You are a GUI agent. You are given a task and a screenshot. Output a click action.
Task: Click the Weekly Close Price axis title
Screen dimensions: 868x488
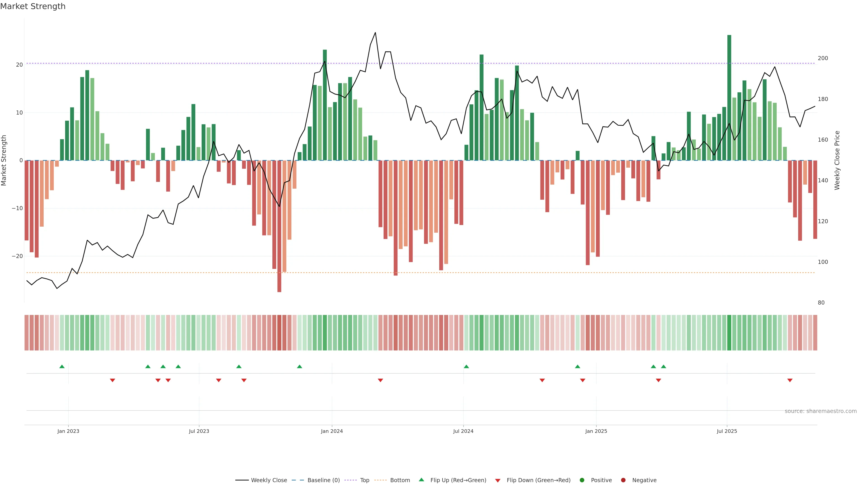click(x=837, y=160)
